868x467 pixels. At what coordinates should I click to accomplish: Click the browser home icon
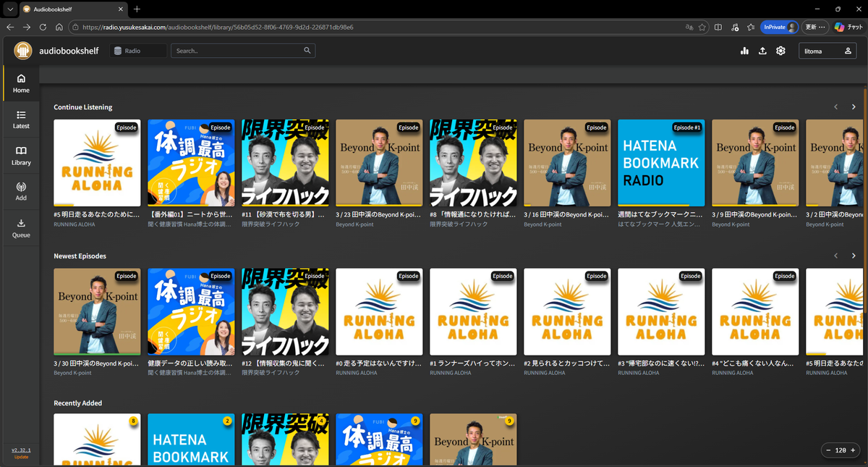59,27
